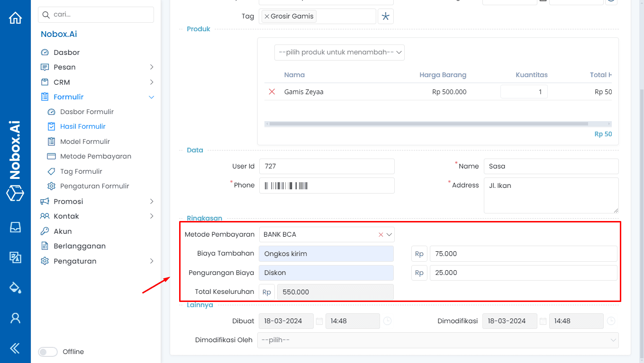The width and height of the screenshot is (644, 363).
Task: Toggle the Offline switch
Action: [x=48, y=352]
